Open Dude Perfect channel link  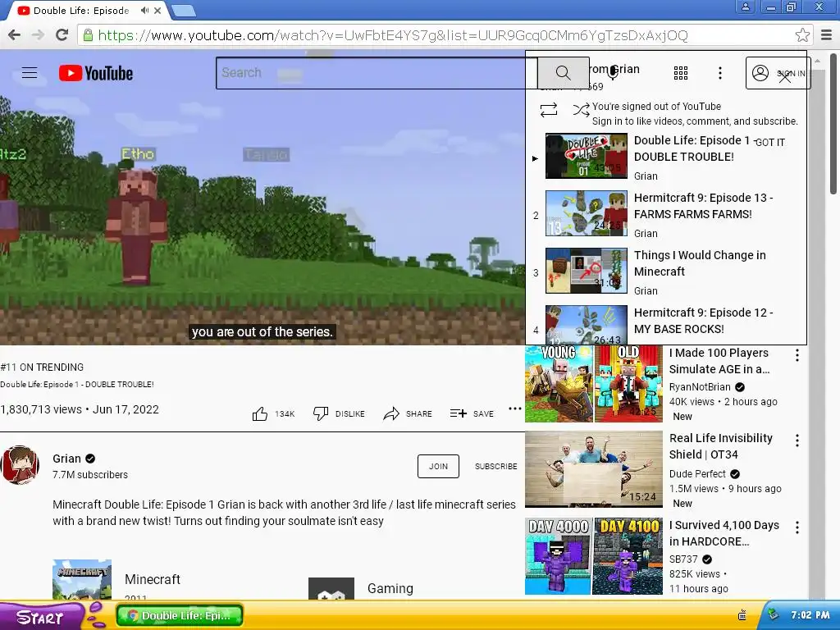697,473
